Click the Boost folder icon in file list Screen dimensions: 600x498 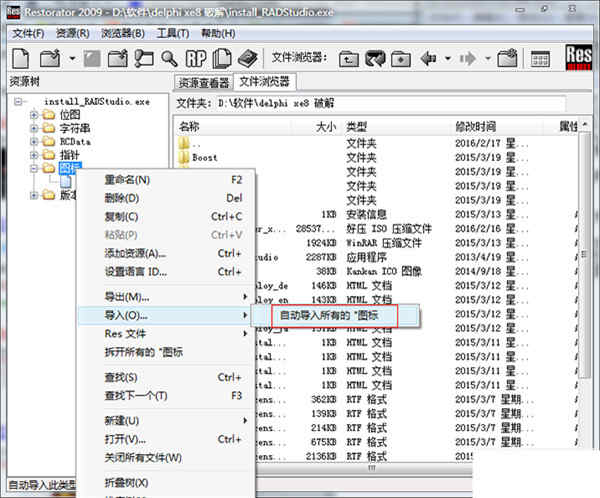(184, 157)
